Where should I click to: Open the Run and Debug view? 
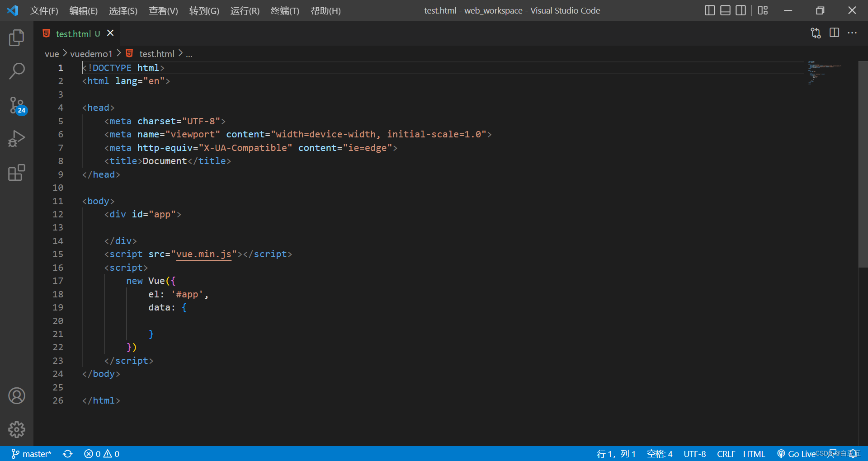[17, 139]
